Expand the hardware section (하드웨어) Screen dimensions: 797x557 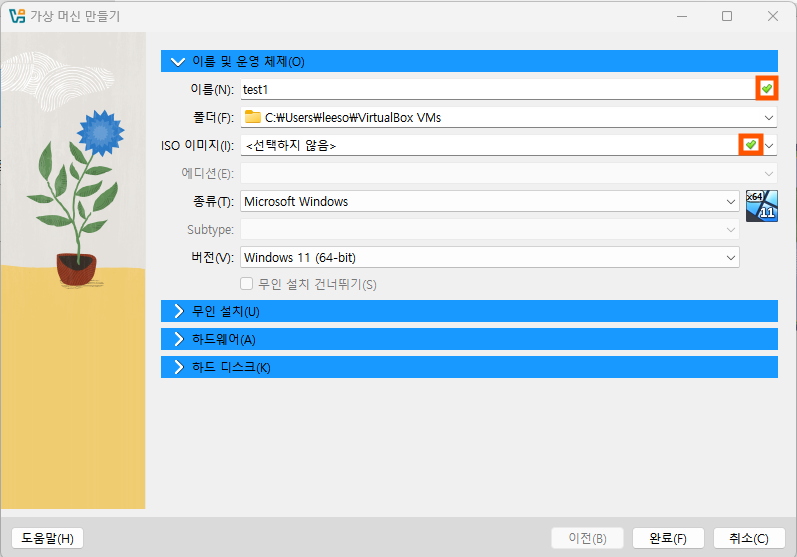469,339
